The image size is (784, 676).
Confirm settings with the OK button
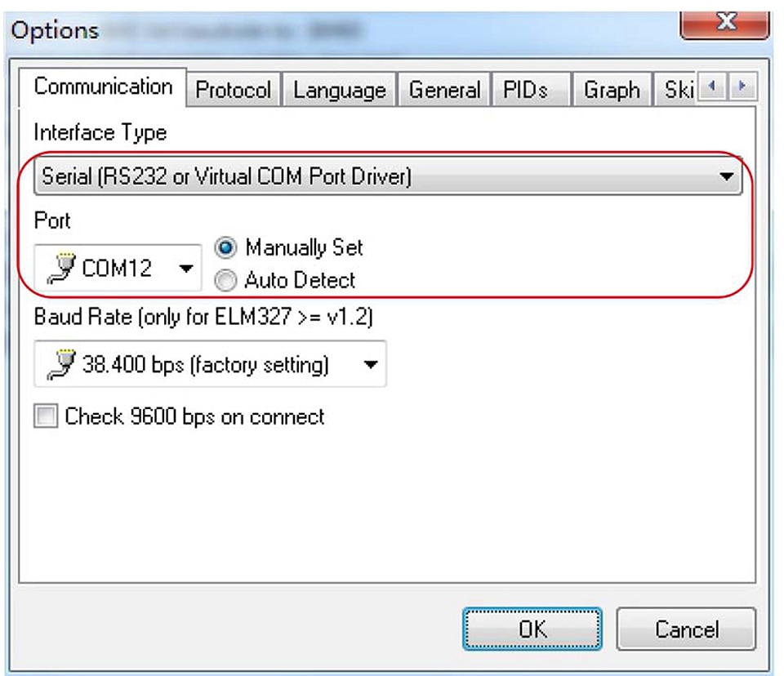point(532,629)
